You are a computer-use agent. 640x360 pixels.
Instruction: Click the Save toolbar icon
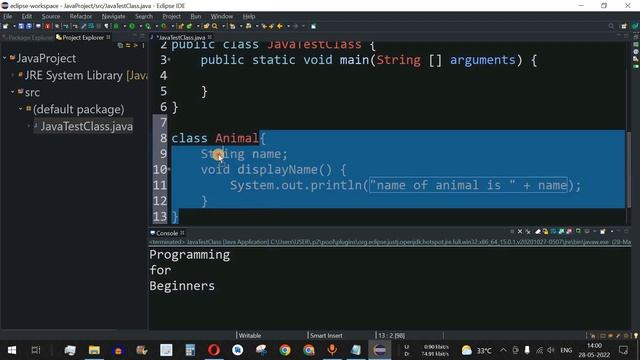(x=21, y=26)
